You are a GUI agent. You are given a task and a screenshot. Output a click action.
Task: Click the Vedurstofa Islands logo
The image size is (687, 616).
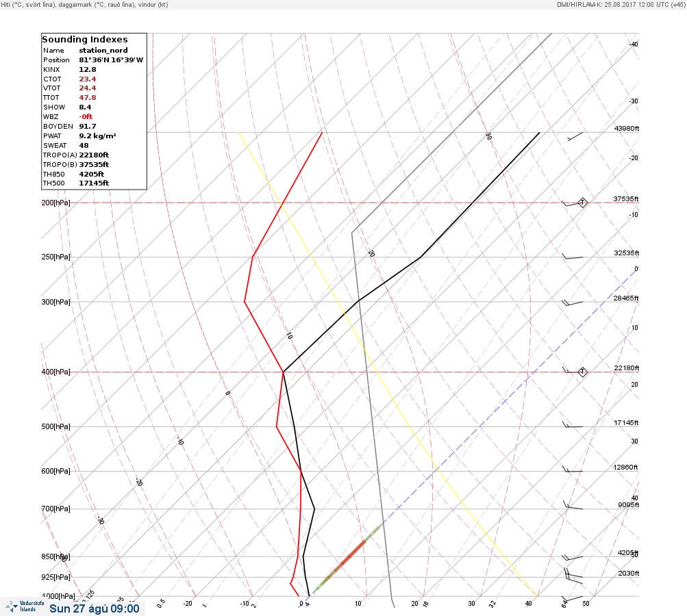coord(25,606)
